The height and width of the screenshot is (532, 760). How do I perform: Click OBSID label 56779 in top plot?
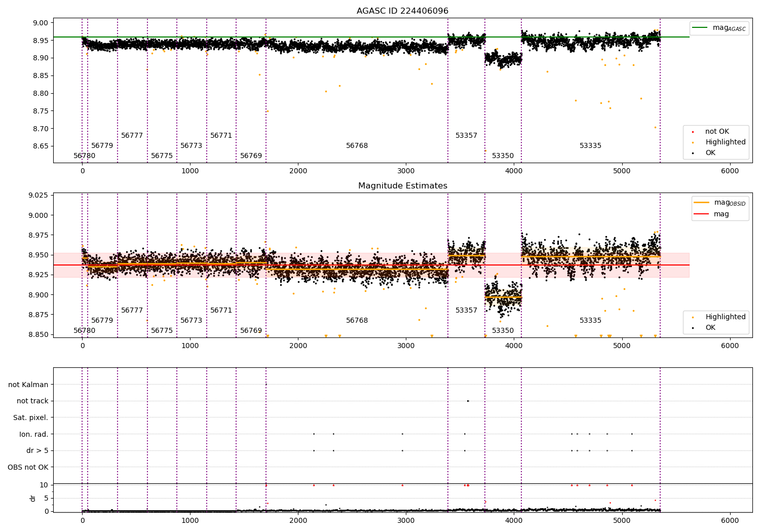(x=102, y=146)
